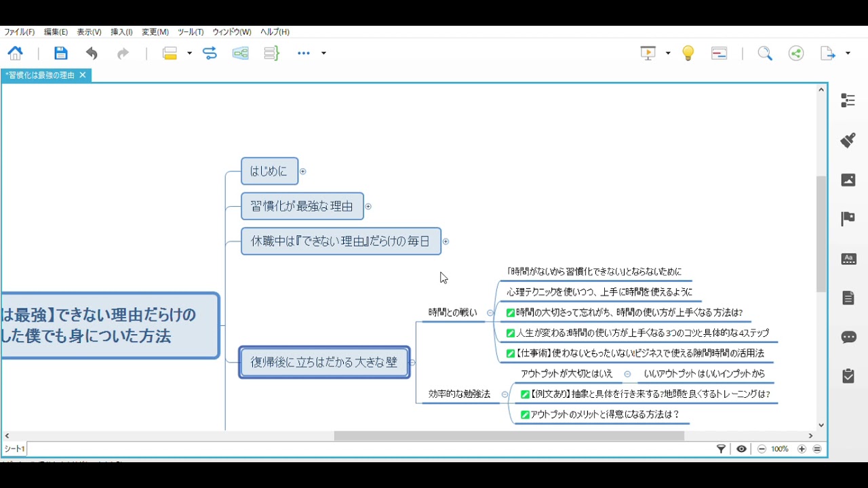Open the 変更(M) menu

pos(155,32)
